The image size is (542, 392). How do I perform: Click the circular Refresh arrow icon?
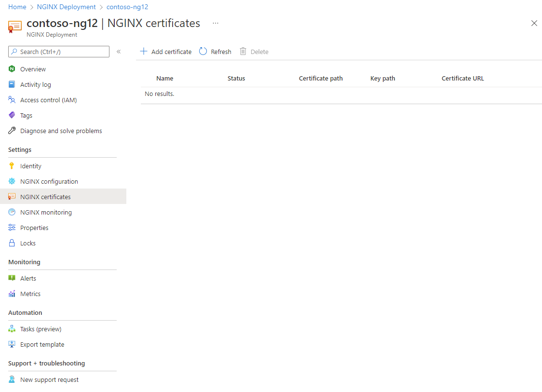tap(203, 52)
